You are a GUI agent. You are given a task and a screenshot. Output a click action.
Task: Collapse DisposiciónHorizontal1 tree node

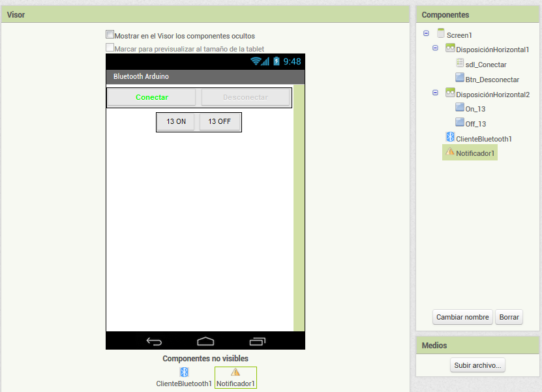pyautogui.click(x=435, y=48)
